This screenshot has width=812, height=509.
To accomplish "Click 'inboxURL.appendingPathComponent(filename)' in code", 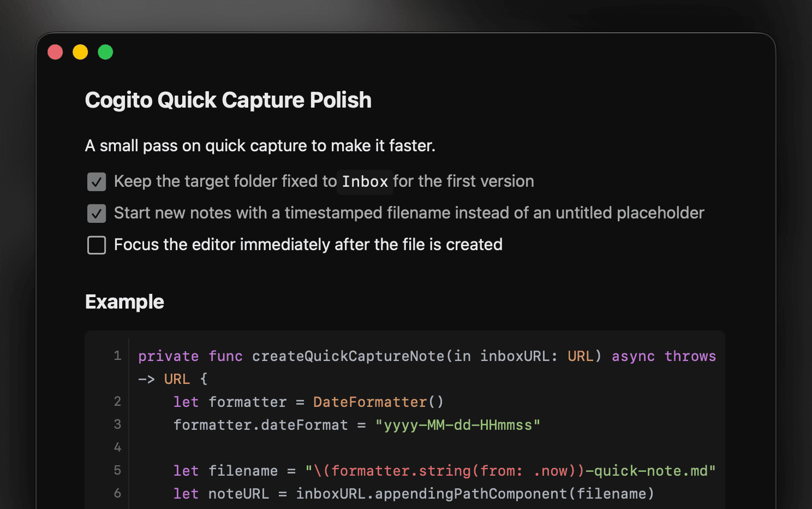I will (475, 494).
